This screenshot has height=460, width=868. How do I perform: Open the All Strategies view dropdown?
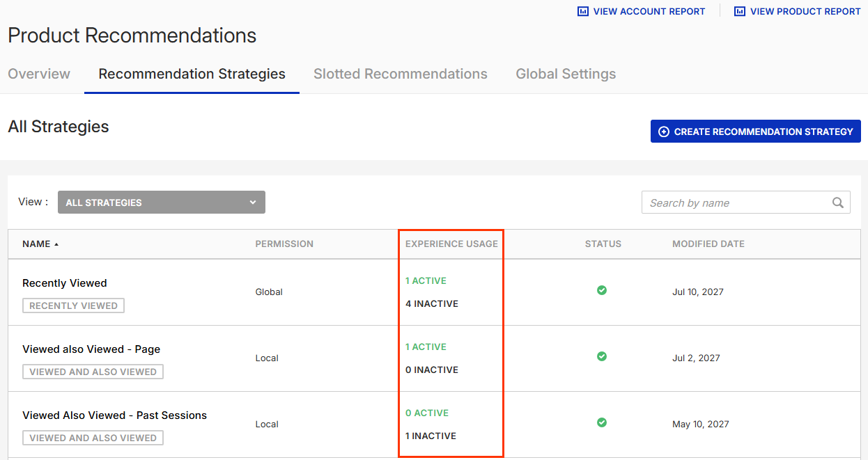[161, 203]
